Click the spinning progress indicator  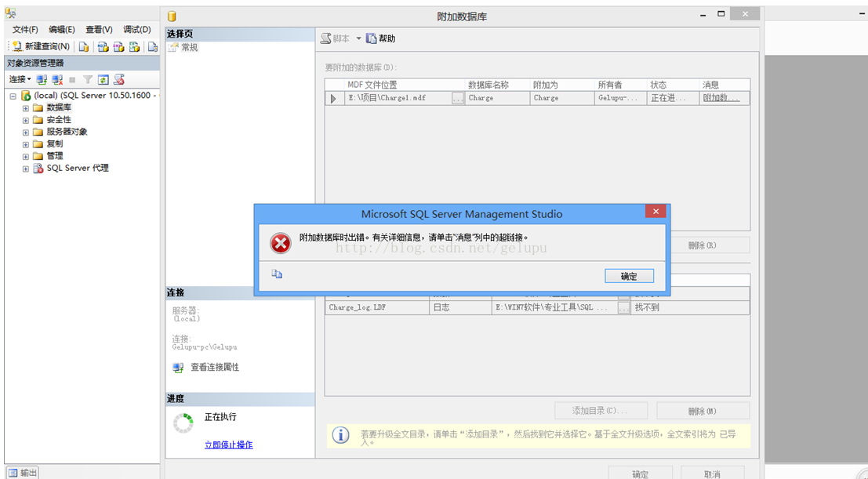[x=183, y=423]
